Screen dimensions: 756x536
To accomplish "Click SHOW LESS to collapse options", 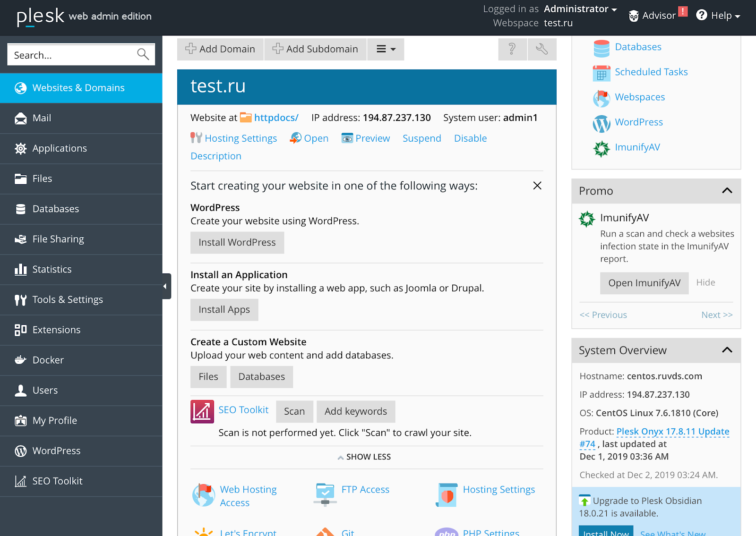I will pyautogui.click(x=364, y=457).
